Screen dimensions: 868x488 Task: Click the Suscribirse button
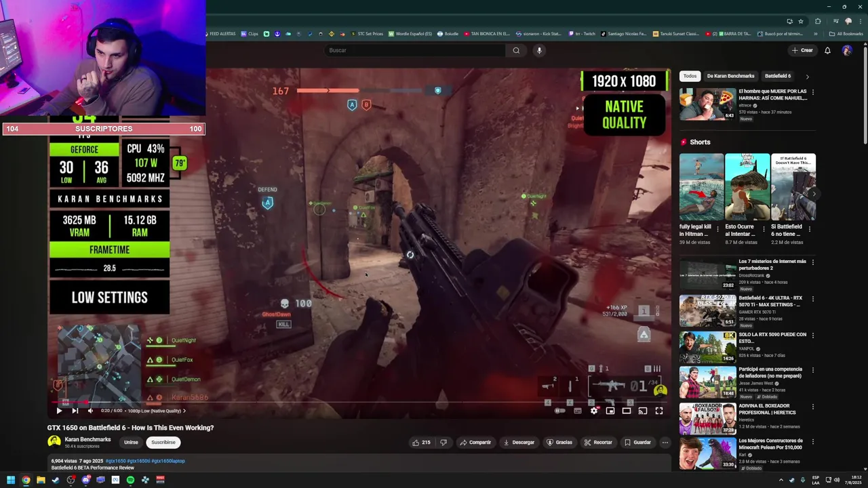coord(163,443)
